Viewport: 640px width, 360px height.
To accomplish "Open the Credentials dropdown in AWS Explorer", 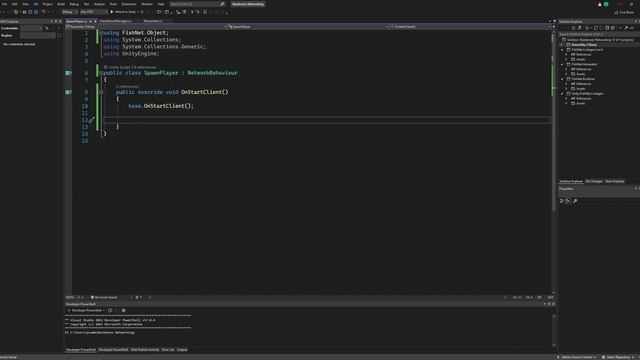I will 31,28.
